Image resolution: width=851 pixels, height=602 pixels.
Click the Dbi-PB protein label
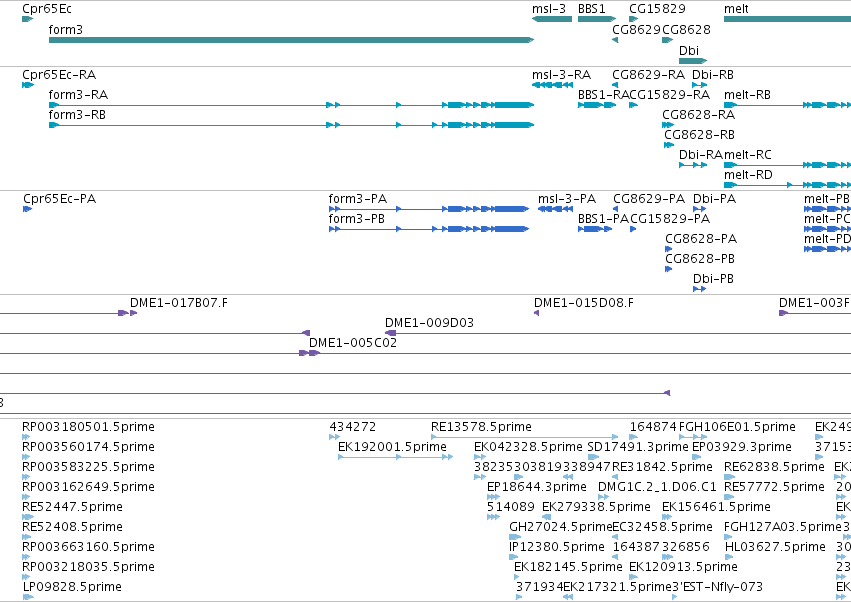(x=713, y=279)
